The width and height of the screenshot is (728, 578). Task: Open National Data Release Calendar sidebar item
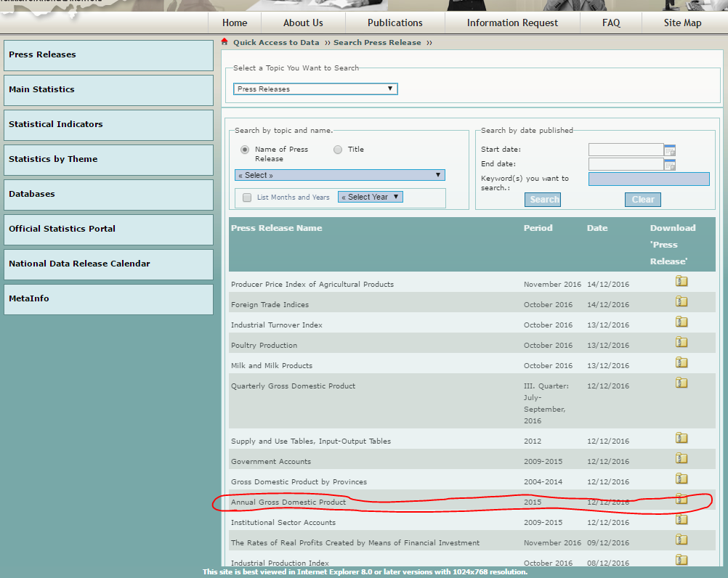click(109, 264)
